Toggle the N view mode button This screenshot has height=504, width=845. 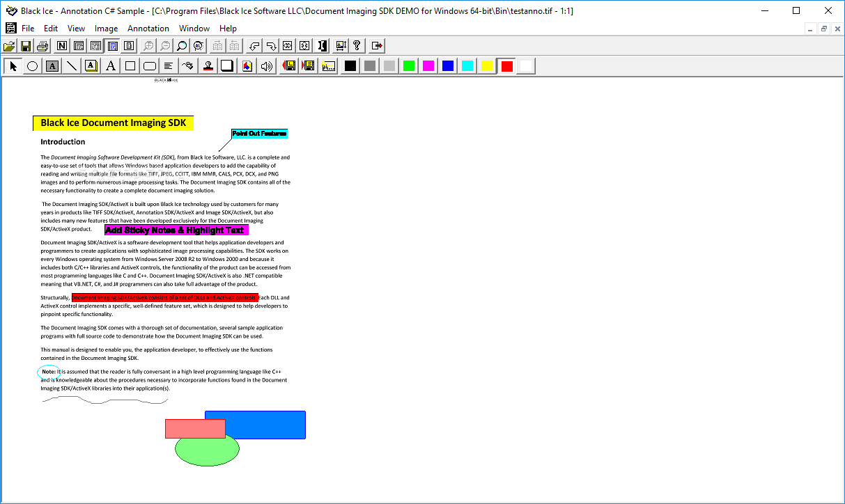(x=62, y=46)
